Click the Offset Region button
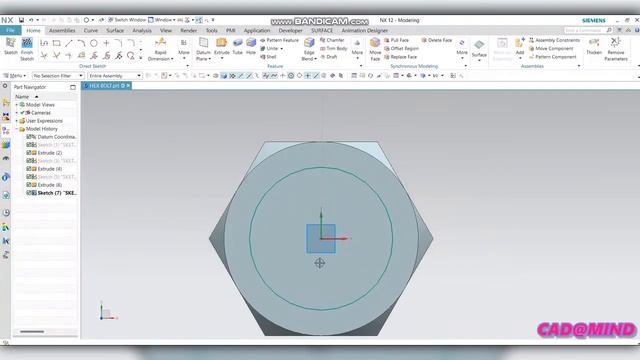Screen dimensions: 640x360 [402, 49]
